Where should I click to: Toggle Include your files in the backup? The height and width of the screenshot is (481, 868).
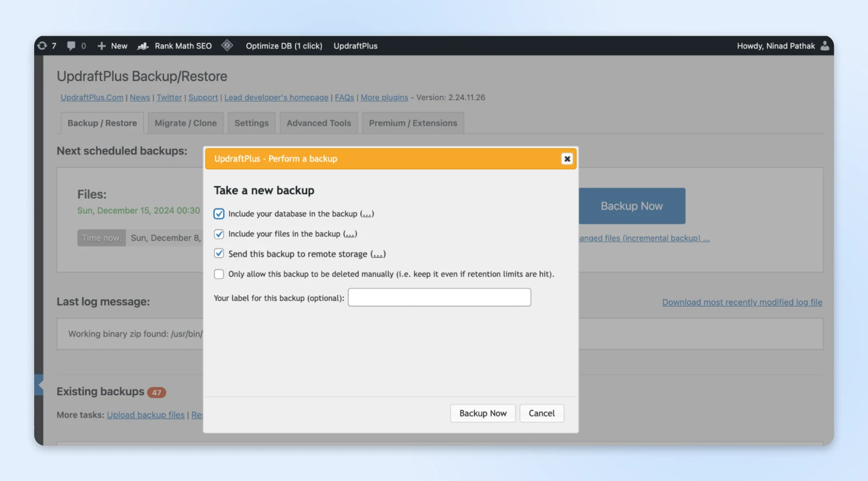click(x=219, y=234)
